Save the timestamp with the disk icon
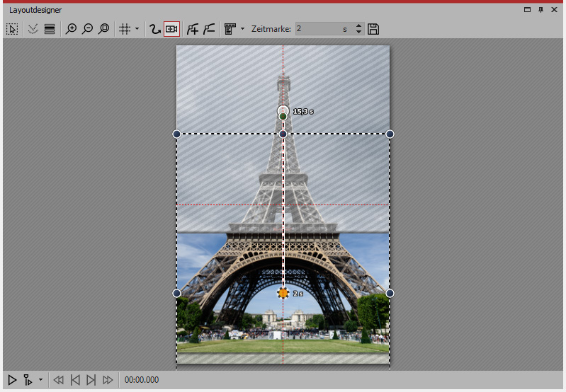Screen dimensions: 566x392 point(374,29)
